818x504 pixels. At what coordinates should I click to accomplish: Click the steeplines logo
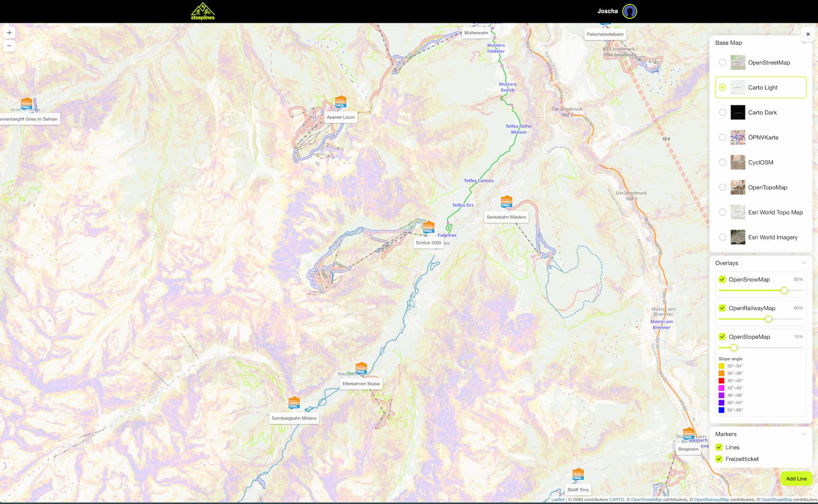click(x=203, y=12)
